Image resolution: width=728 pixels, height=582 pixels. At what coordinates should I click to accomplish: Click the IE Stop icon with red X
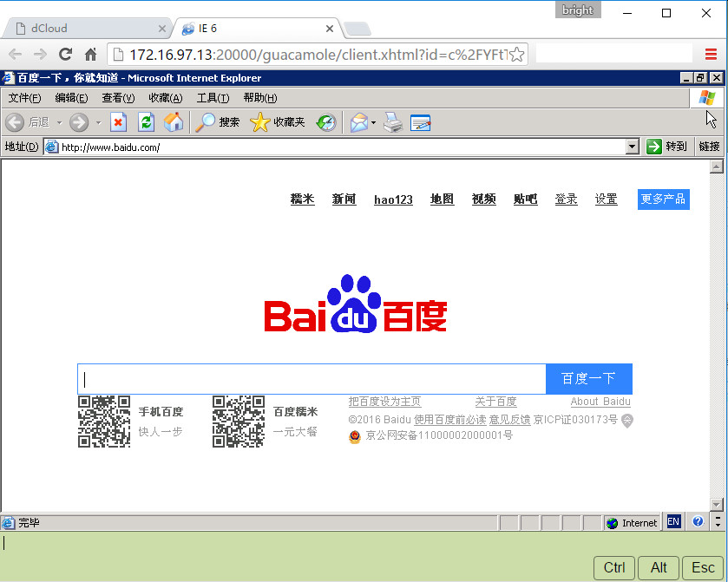pos(118,122)
